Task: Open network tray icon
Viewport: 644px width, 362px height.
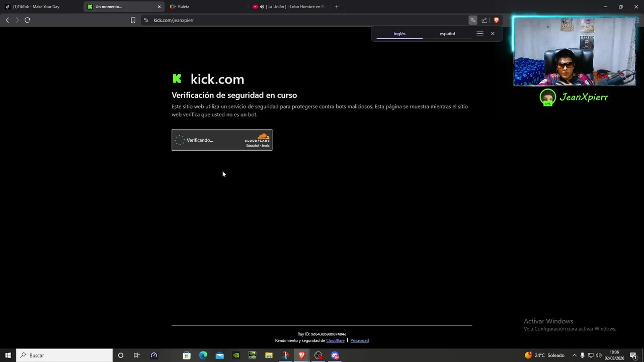Action: [x=591, y=355]
